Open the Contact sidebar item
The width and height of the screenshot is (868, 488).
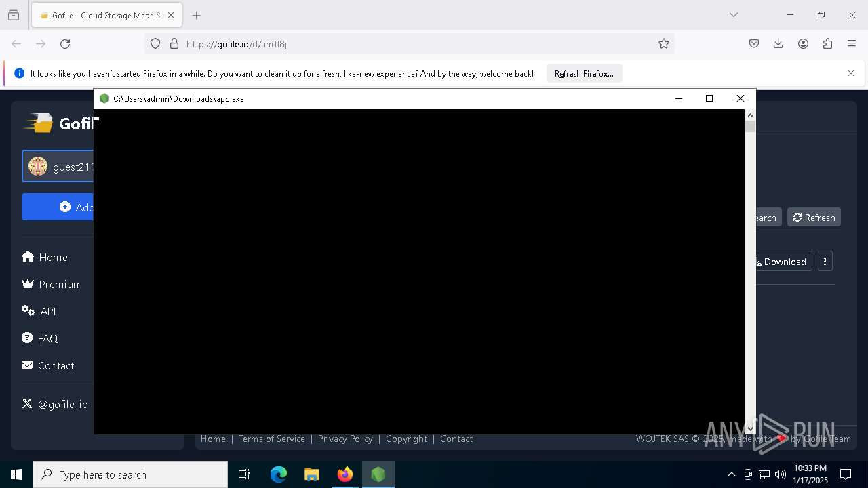(47, 365)
